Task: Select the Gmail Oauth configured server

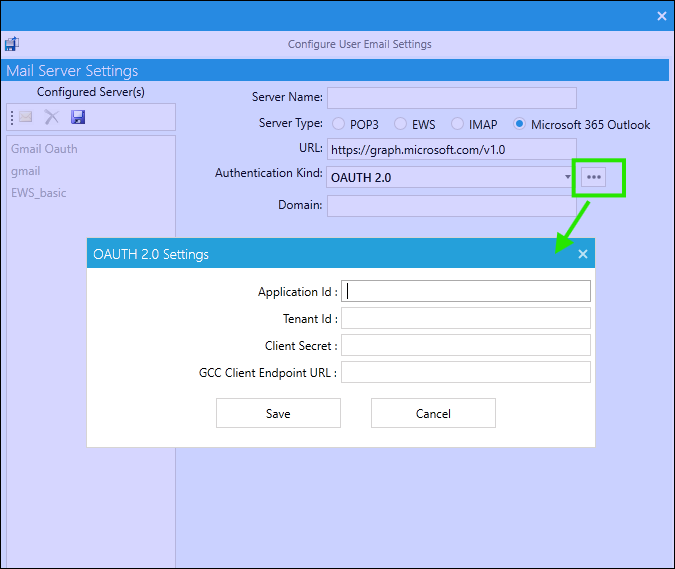Action: tap(44, 149)
